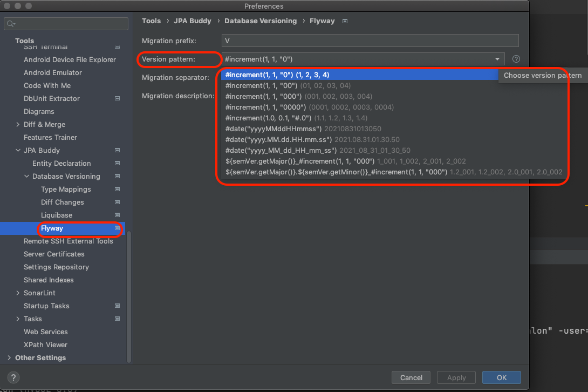Viewport: 588px width, 392px height.
Task: Expand the Tasks settings node
Action: (x=18, y=319)
